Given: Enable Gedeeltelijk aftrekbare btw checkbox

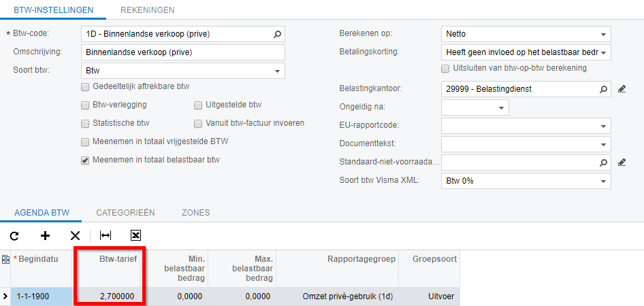Looking at the screenshot, I should (x=85, y=86).
